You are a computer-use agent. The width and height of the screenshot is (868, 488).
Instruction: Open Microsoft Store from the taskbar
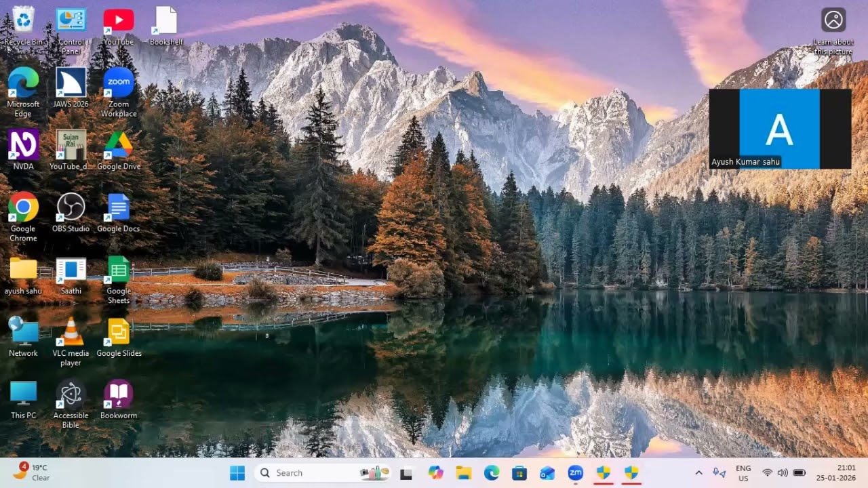click(519, 473)
